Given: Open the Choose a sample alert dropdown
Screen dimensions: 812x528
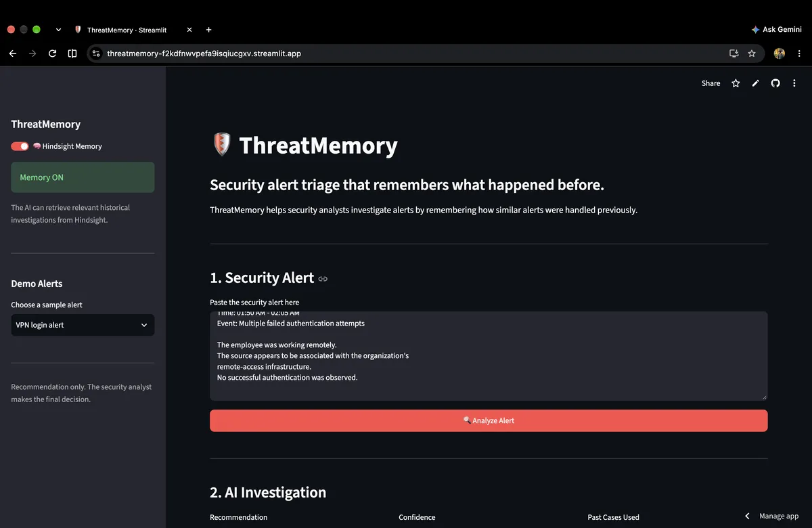Looking at the screenshot, I should 83,325.
